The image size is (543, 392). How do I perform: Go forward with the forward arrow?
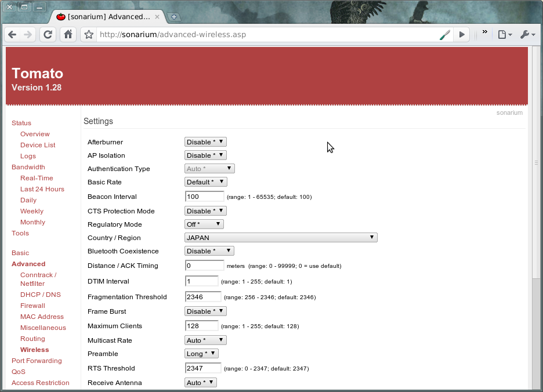tap(28, 35)
